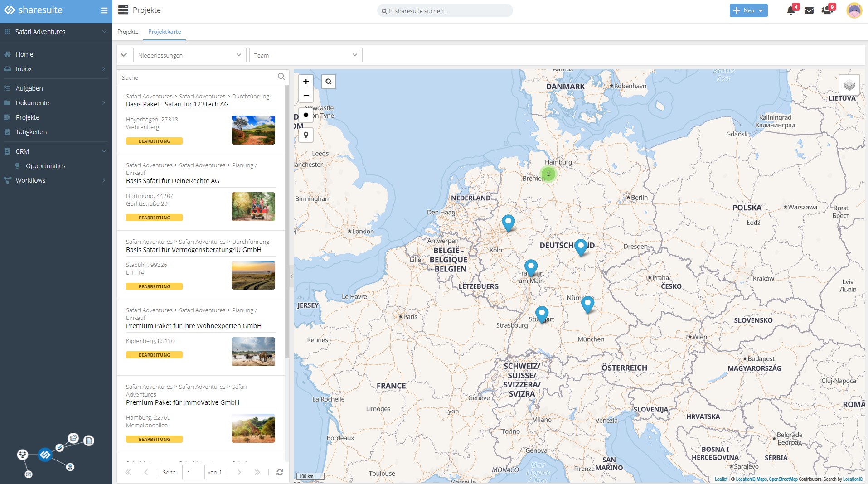This screenshot has width=868, height=484.
Task: Click the OpenStreetMap attribution link
Action: (783, 479)
